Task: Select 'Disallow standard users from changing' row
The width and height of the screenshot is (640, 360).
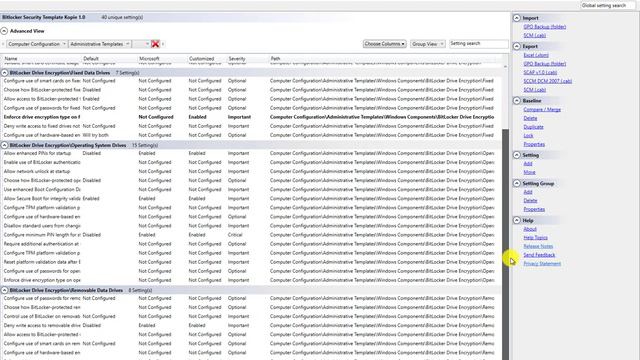Action: point(250,226)
